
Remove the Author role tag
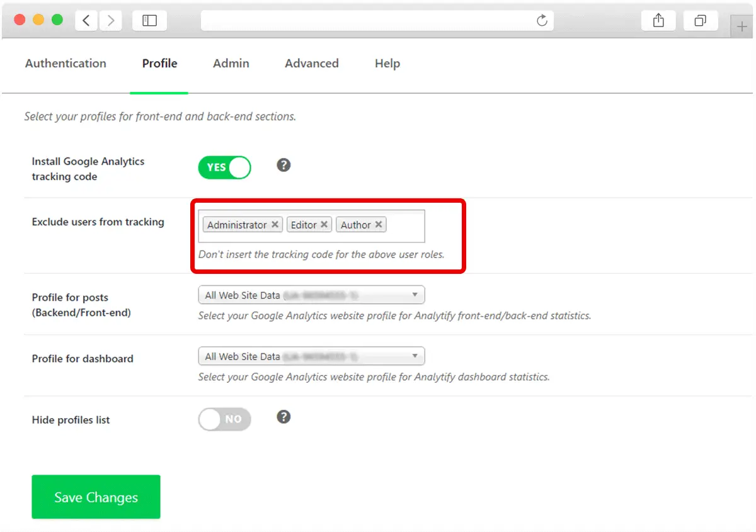(379, 225)
